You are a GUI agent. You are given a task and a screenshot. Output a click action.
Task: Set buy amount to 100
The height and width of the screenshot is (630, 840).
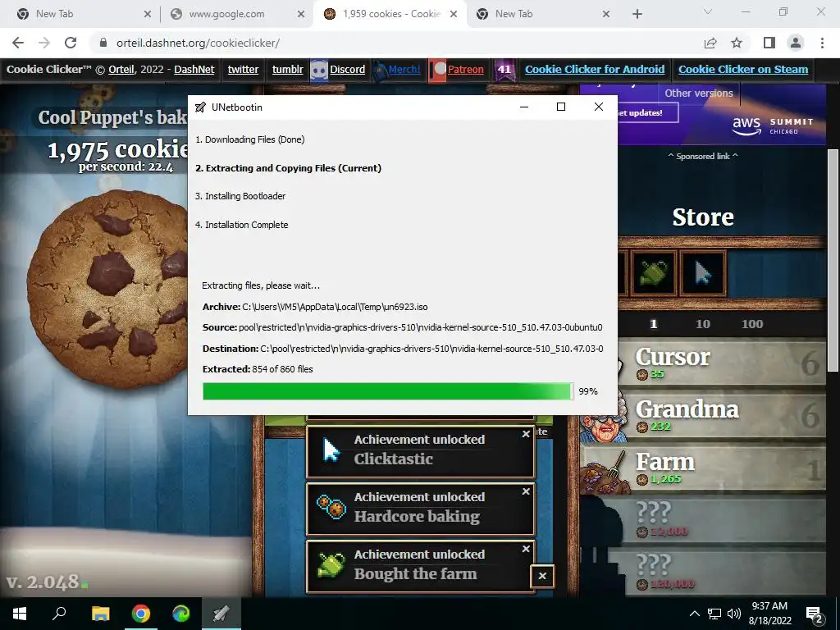pos(752,323)
